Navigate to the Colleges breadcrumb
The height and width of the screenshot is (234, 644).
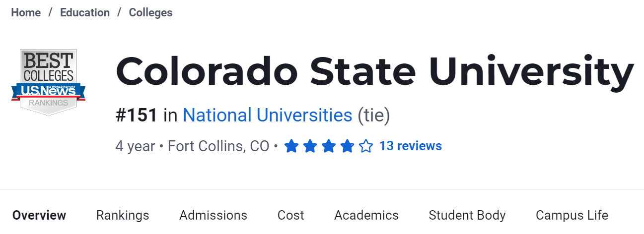(150, 13)
